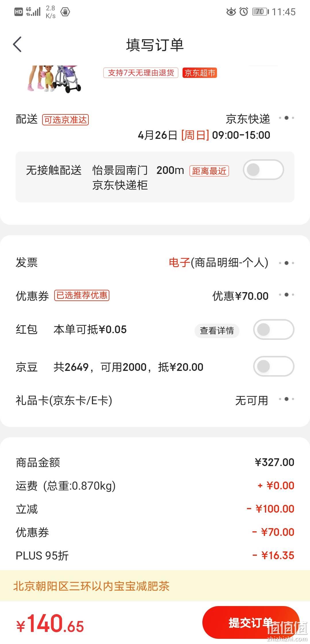Viewport: 310px width, 644px height.
Task: Tap 查看详情 for red packet
Action: coord(217,331)
